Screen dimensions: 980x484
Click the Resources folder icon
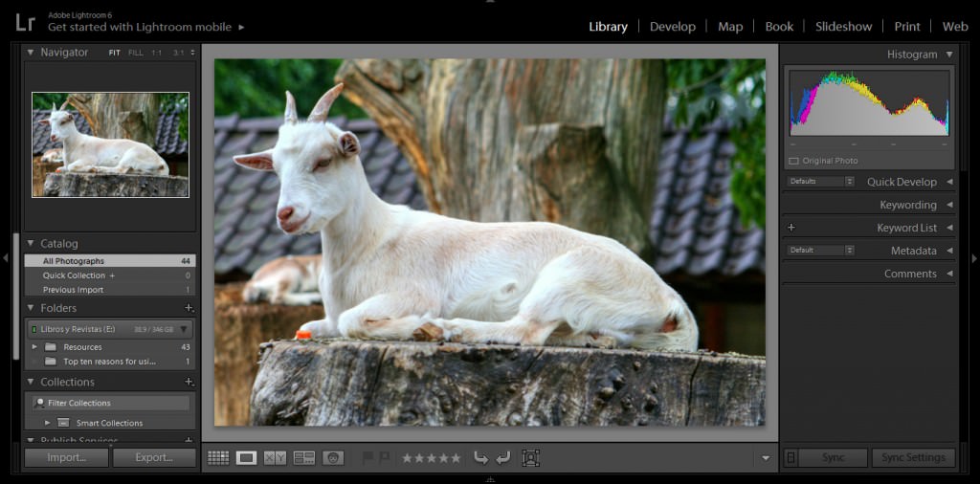[51, 347]
